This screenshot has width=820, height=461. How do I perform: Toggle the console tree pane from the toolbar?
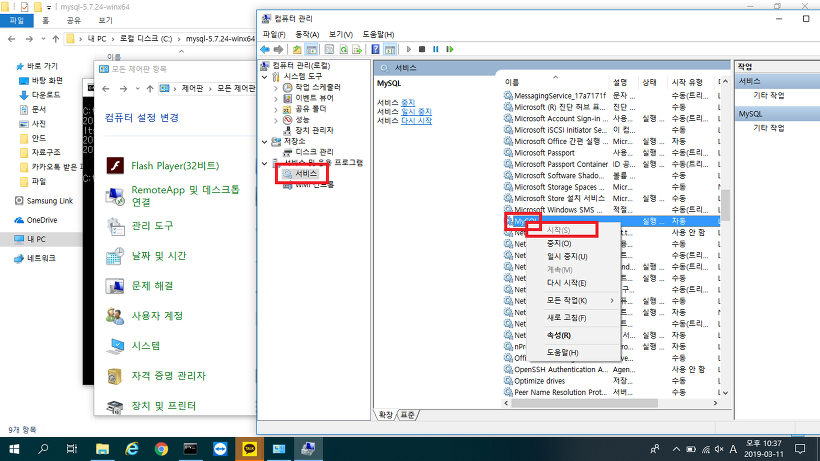click(x=311, y=49)
